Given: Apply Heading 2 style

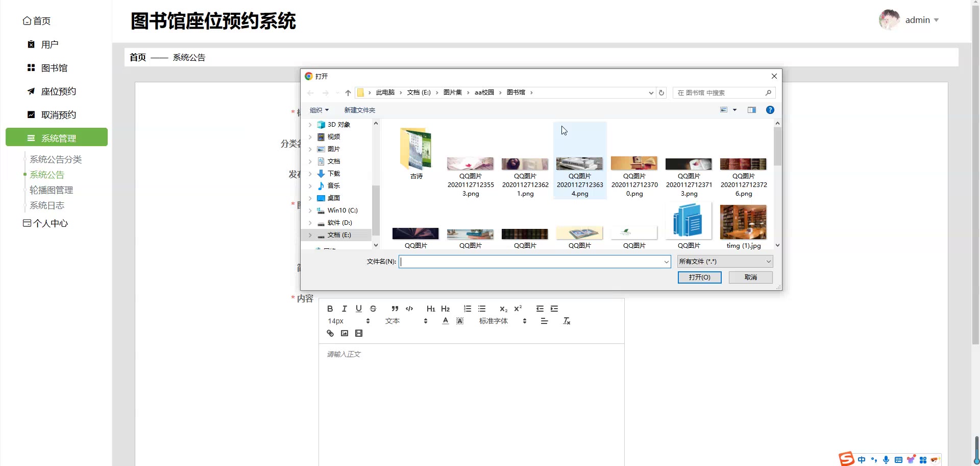Looking at the screenshot, I should (446, 309).
